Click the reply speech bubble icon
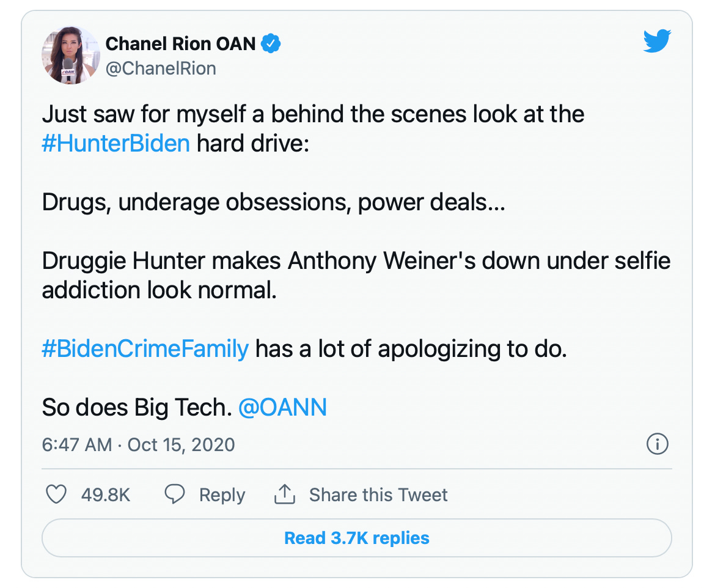 tap(175, 494)
